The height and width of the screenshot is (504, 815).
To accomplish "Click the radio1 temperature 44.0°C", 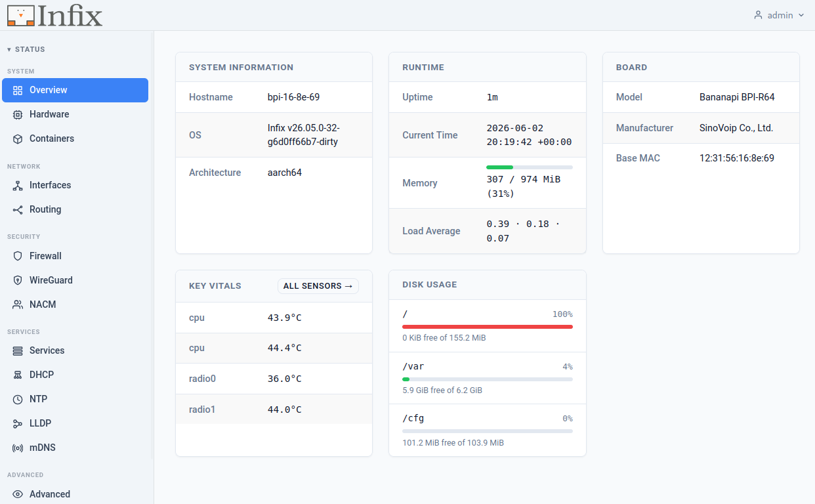I will click(285, 409).
